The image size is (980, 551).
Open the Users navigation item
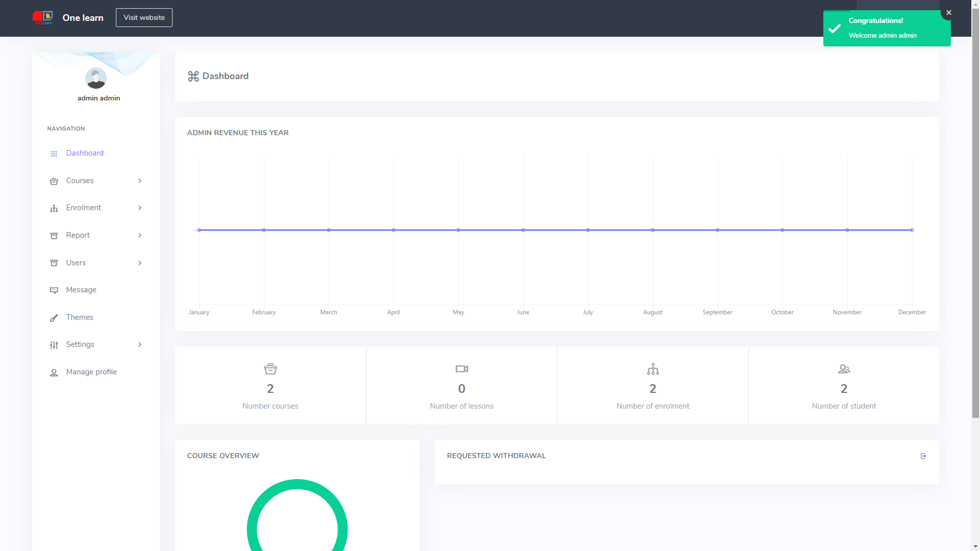(x=76, y=263)
